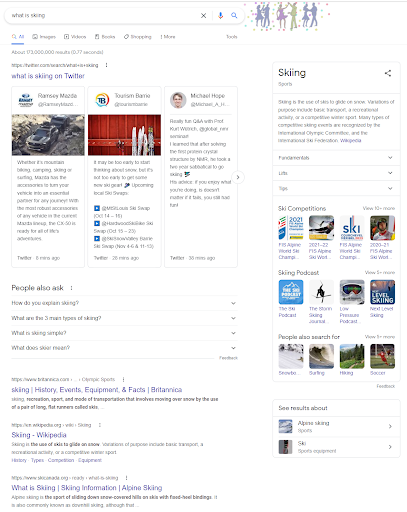This screenshot has height=512, width=407.
Task: Click into the search input field
Action: [x=103, y=15]
